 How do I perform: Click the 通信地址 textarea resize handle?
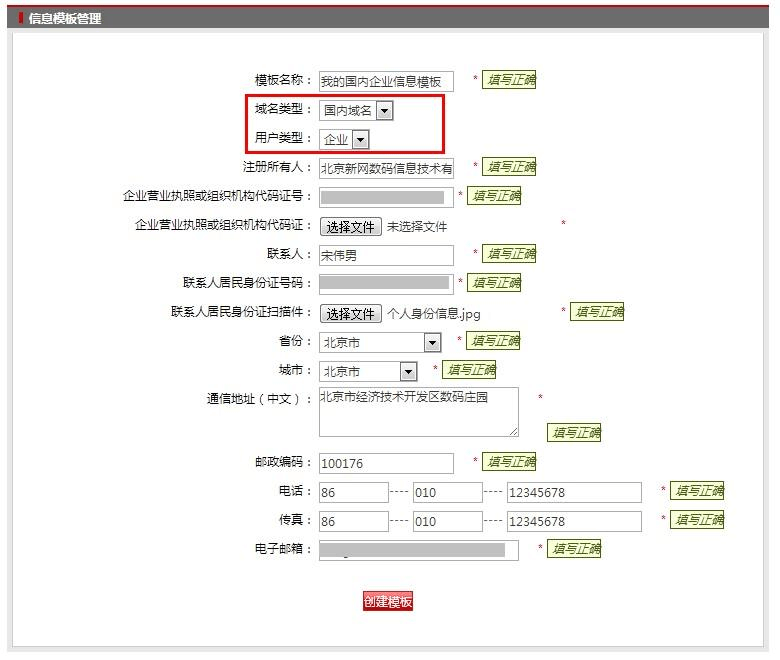514,432
